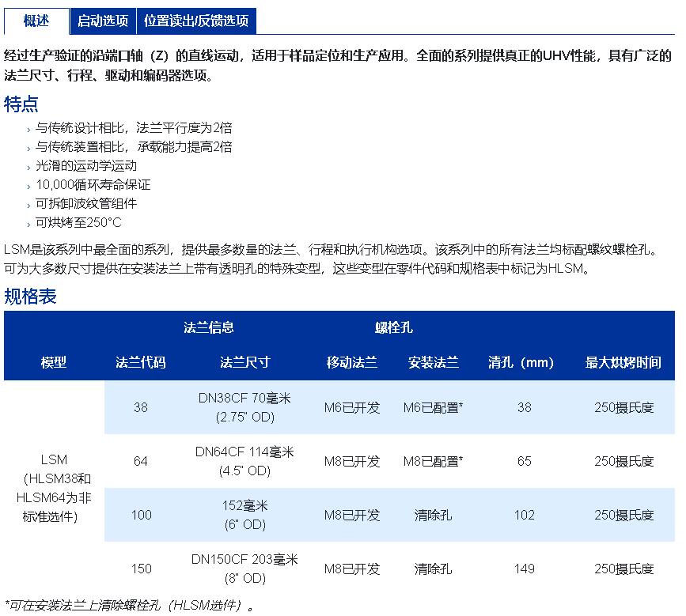Select the bullet '与传统装置相比，承载能力提高2倍'
The height and width of the screenshot is (616, 686).
click(x=134, y=147)
